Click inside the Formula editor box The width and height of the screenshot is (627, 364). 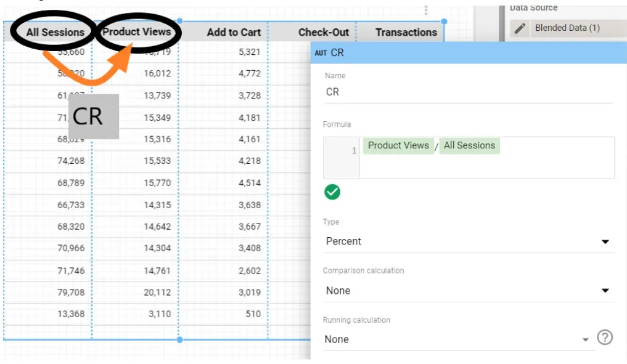pos(469,158)
